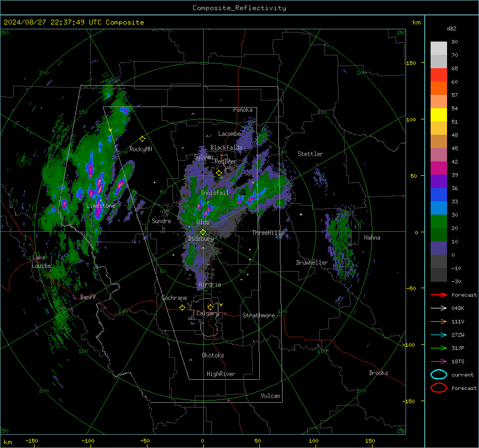Click the Didsbury city label
Image resolution: width=479 pixels, height=448 pixels.
[x=201, y=239]
